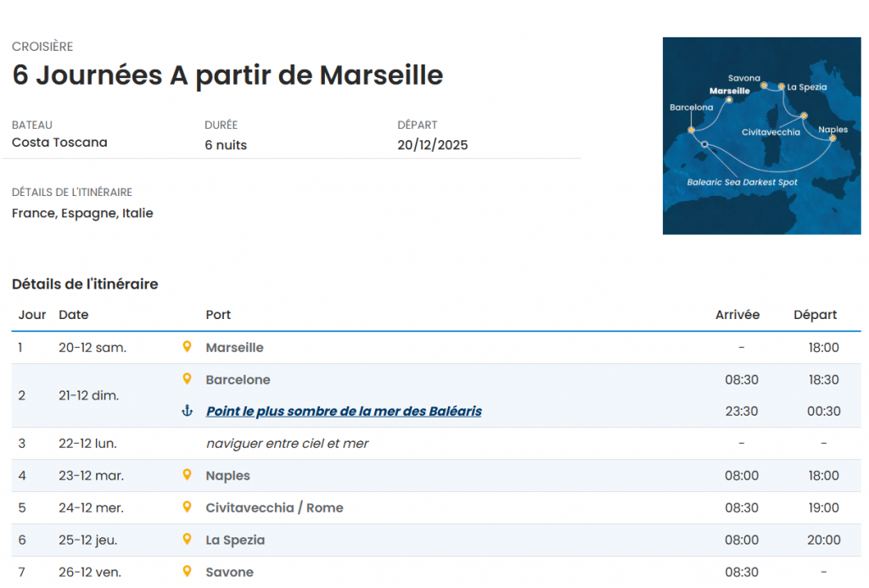Image resolution: width=869 pixels, height=588 pixels.
Task: Click the Costa Toscana ship name
Action: (59, 143)
